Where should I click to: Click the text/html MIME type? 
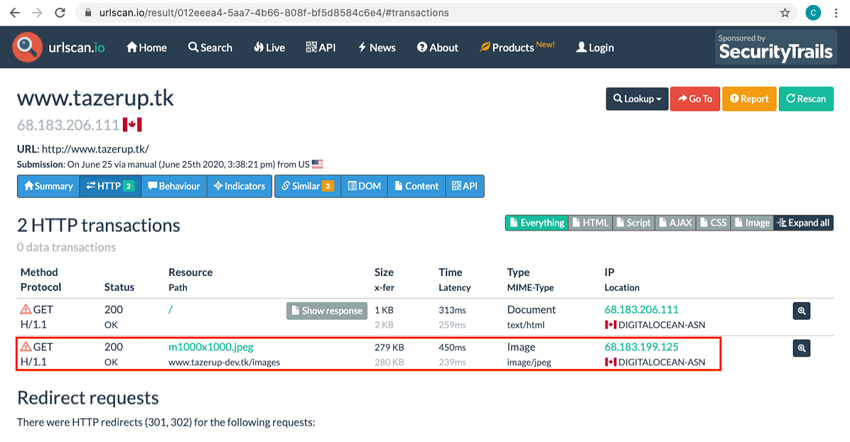[x=526, y=325]
